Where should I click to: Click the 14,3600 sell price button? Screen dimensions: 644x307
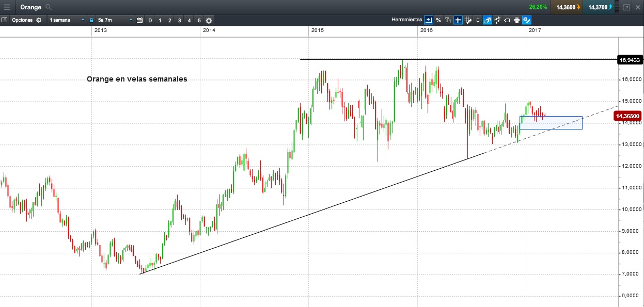point(567,7)
